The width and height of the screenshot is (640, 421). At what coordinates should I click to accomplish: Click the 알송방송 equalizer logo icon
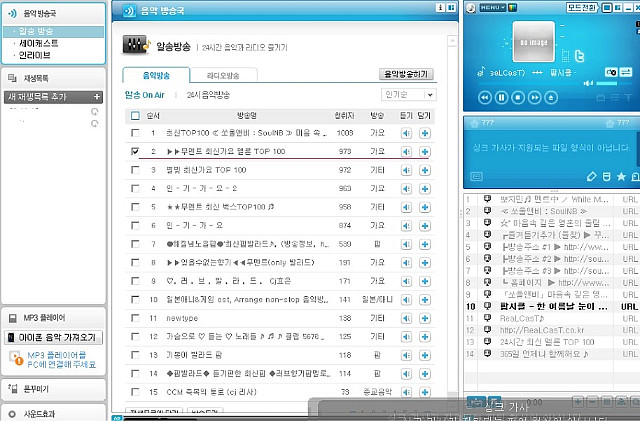pyautogui.click(x=136, y=45)
